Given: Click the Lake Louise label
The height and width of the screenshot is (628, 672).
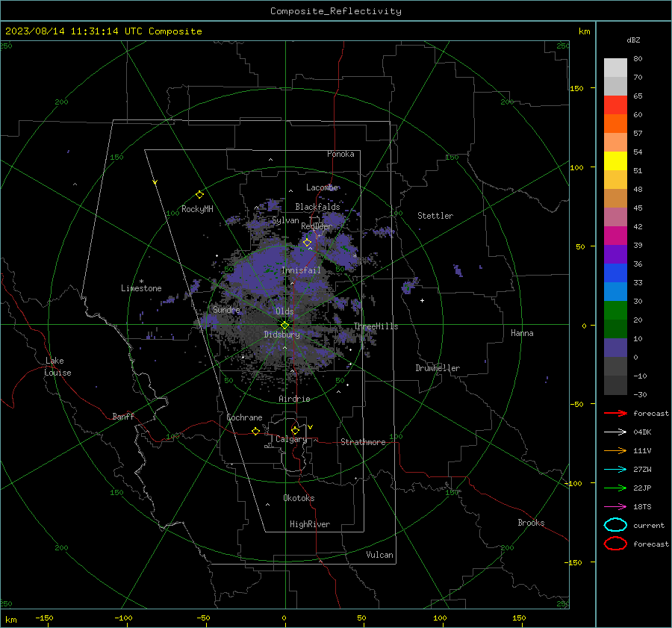Looking at the screenshot, I should click(57, 367).
